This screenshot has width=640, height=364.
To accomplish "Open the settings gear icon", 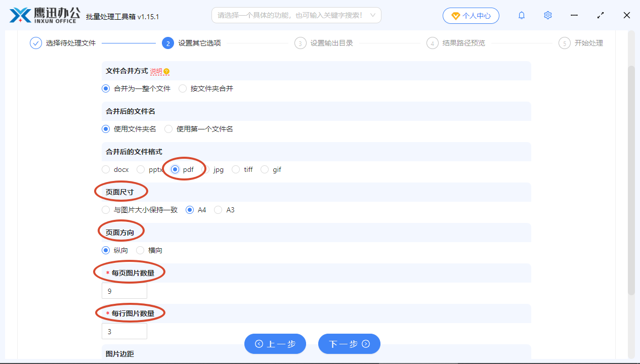I will pyautogui.click(x=548, y=16).
